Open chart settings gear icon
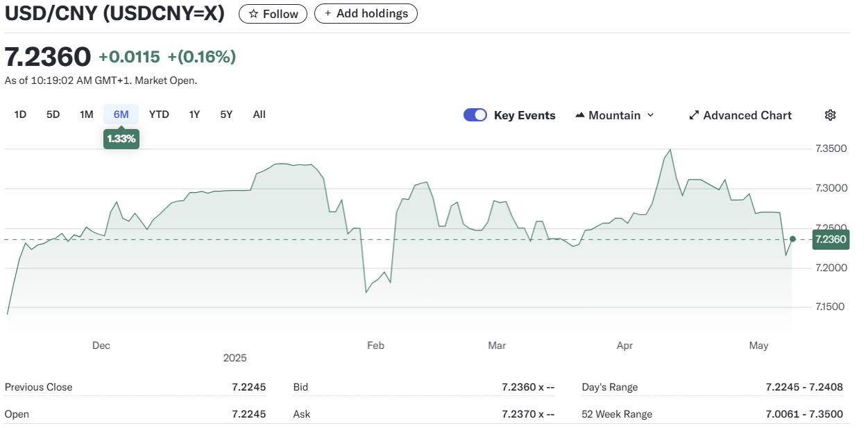The image size is (868, 428). coord(830,115)
